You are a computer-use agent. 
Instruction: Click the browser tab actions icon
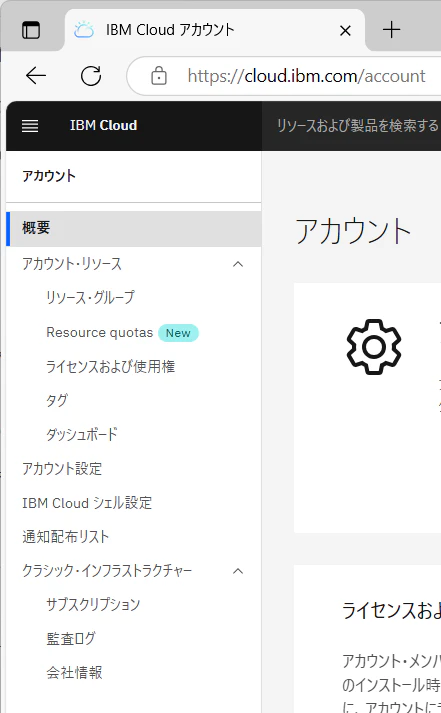tap(31, 30)
